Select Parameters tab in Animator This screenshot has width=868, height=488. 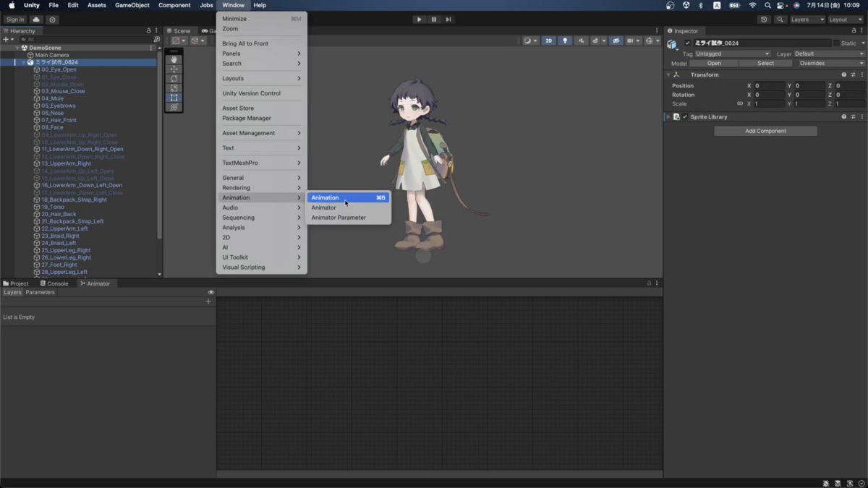coord(40,292)
